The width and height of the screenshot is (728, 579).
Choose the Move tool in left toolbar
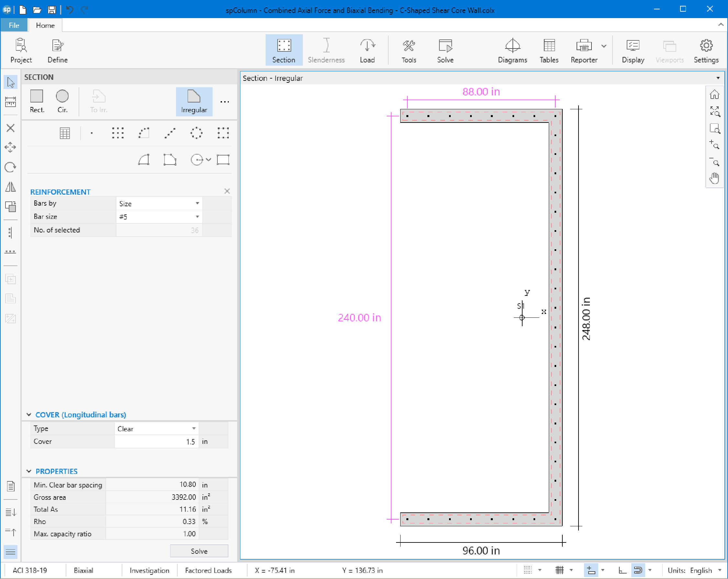tap(10, 147)
